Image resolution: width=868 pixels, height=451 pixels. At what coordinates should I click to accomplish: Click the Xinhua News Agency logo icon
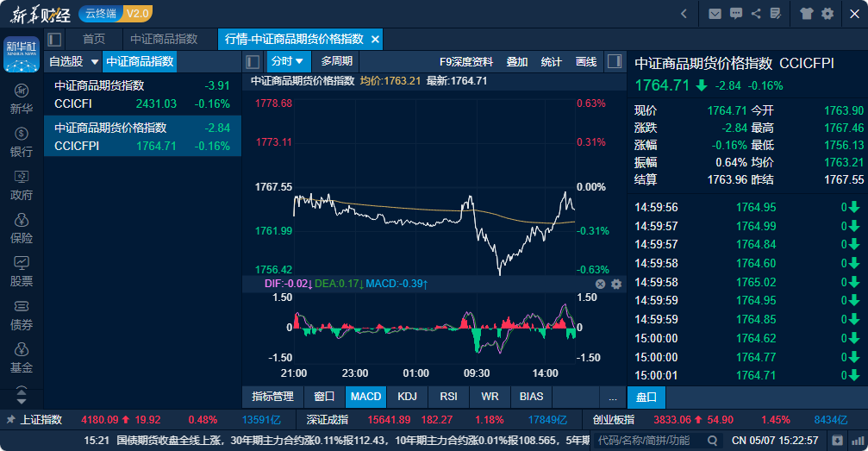coord(21,54)
